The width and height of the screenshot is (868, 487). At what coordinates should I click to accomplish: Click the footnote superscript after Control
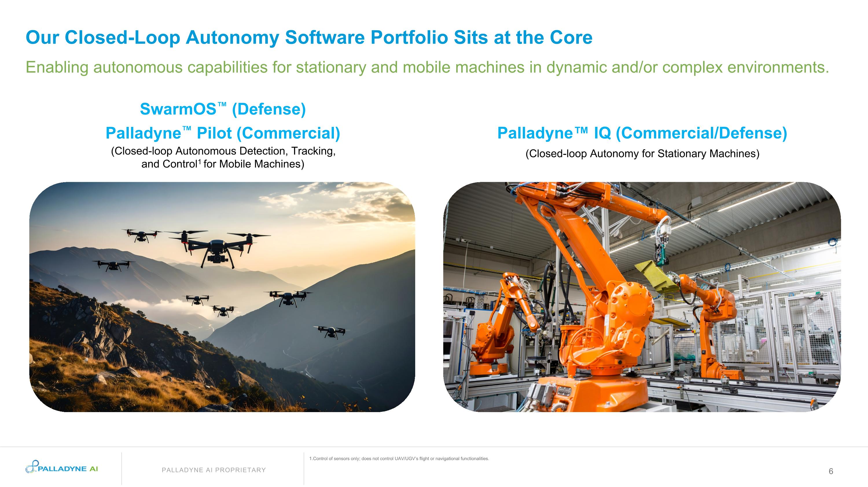(199, 162)
